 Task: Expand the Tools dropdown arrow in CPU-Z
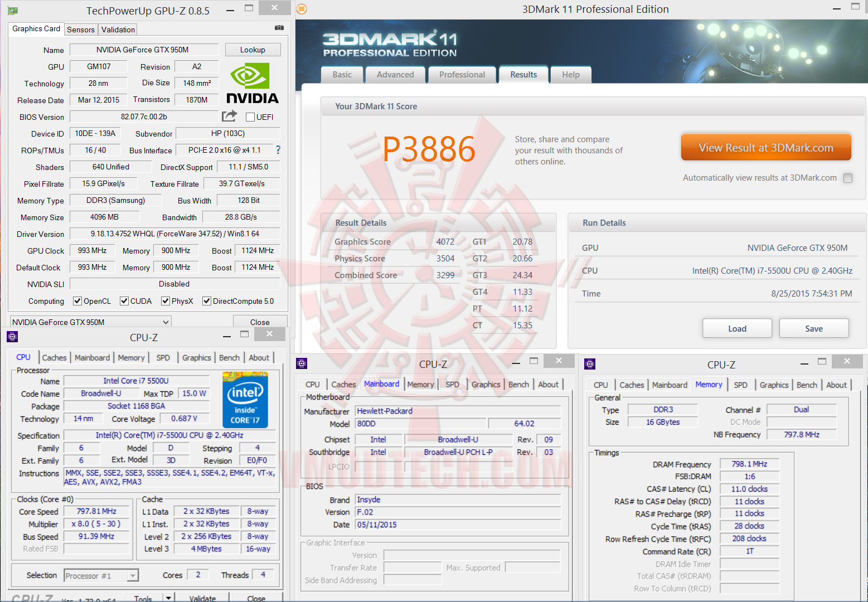[168, 598]
